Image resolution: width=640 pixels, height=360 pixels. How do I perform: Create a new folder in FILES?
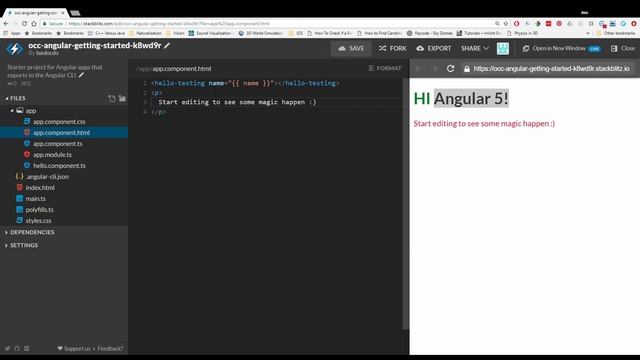coord(122,98)
